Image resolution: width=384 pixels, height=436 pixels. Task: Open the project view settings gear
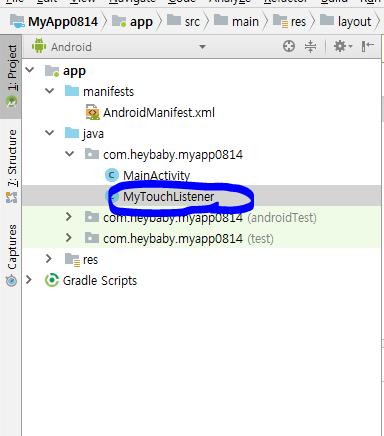pyautogui.click(x=343, y=46)
